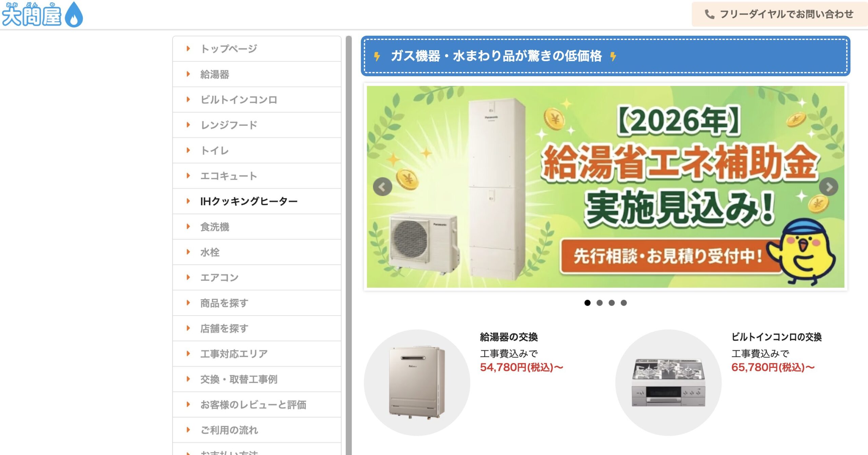The width and height of the screenshot is (868, 455).
Task: Advance to next carousel slide arrow
Action: click(828, 187)
